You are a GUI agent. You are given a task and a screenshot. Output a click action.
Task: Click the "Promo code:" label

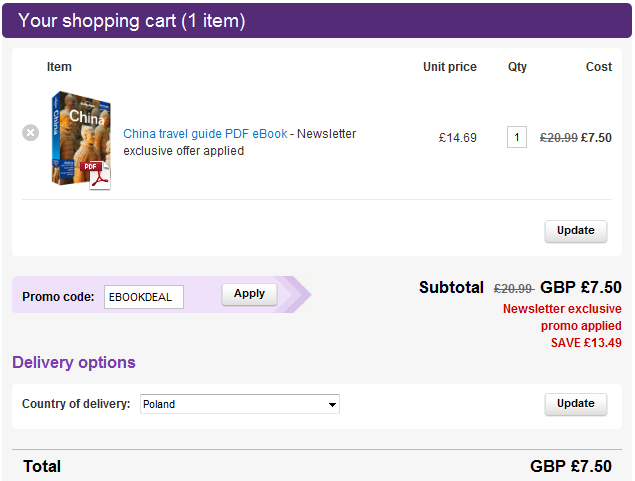(x=58, y=296)
